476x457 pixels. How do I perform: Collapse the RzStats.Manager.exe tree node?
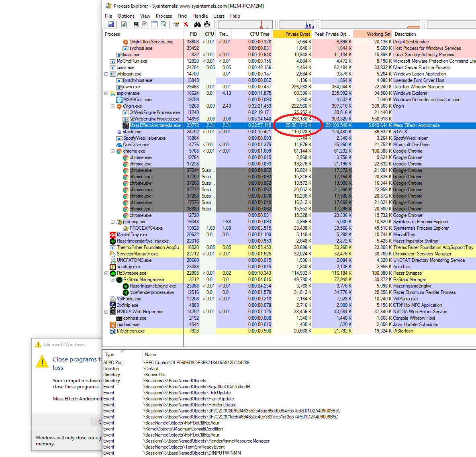coord(112,280)
